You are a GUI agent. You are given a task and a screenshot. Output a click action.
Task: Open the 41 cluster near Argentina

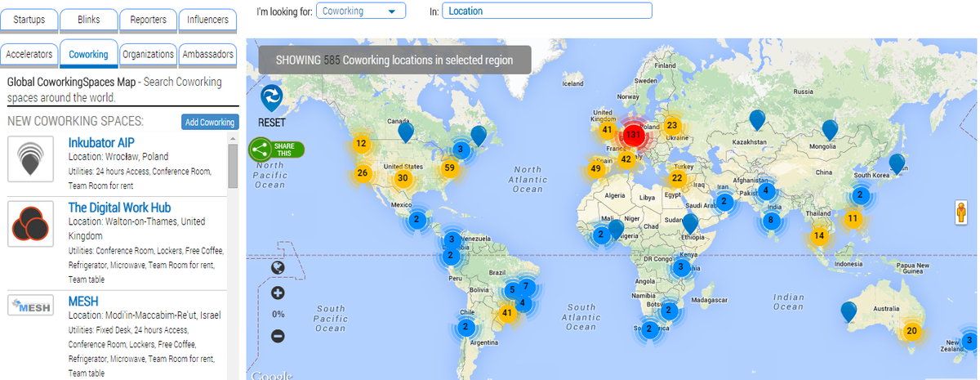(507, 312)
